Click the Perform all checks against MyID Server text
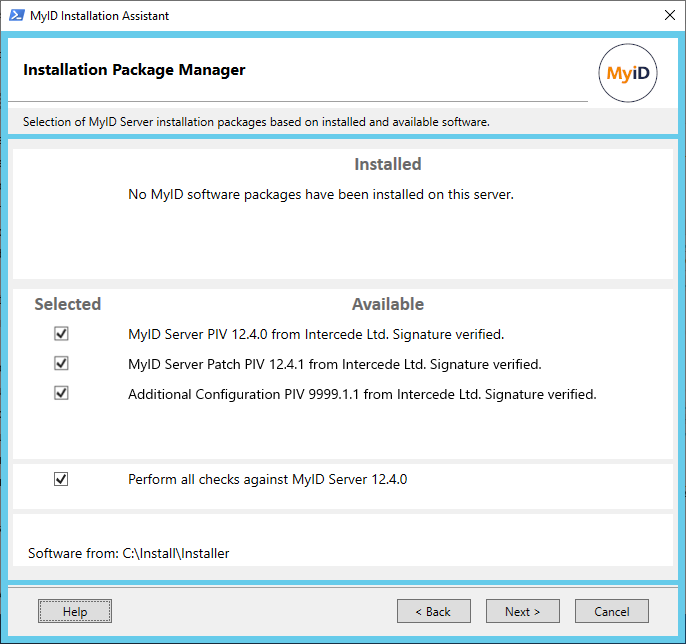Screen dimensions: 686x644 click(x=267, y=479)
